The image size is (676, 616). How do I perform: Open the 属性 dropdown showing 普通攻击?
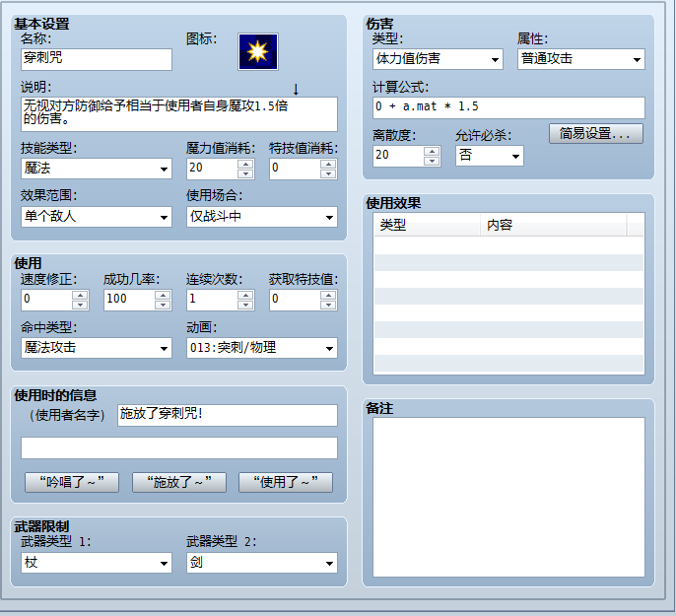581,59
